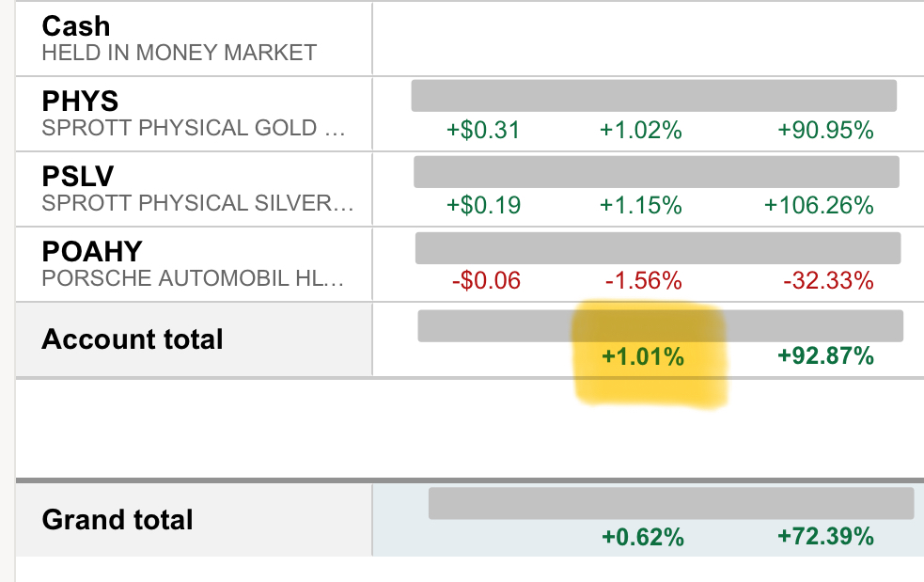
Task: Click PSLV total gain of +106.26%
Action: tap(819, 205)
